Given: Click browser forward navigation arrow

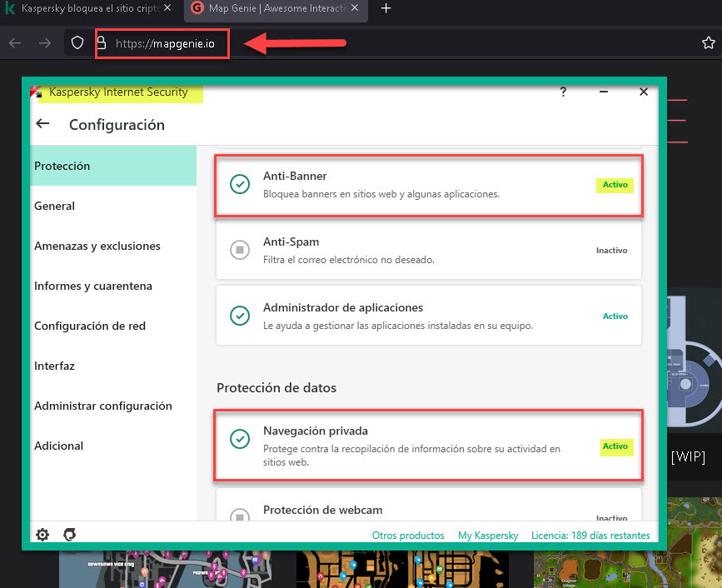Looking at the screenshot, I should pyautogui.click(x=45, y=43).
